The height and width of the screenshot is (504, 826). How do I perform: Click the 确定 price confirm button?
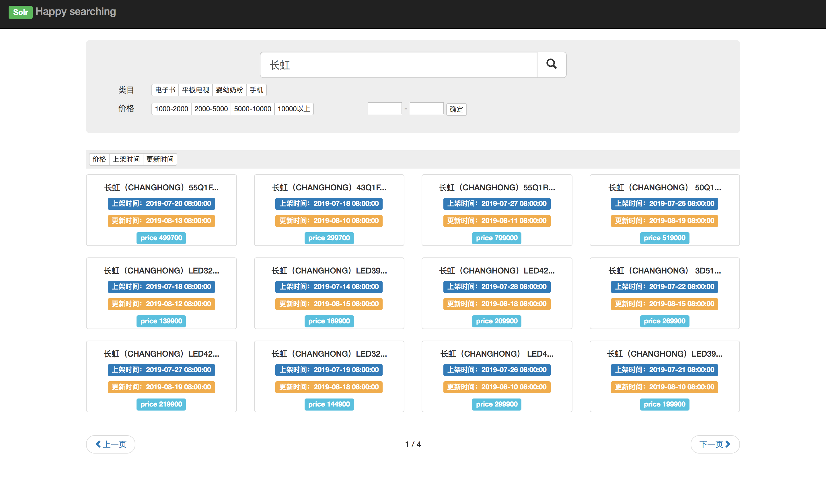[x=456, y=109]
